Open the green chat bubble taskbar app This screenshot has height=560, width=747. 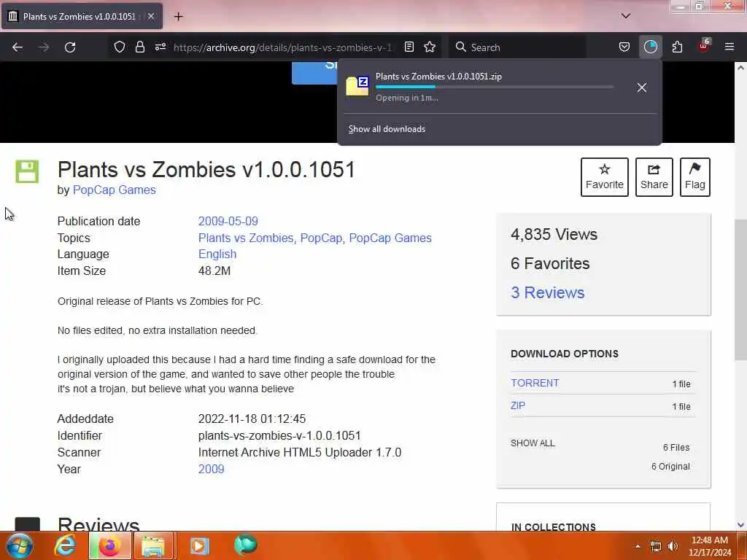[245, 545]
